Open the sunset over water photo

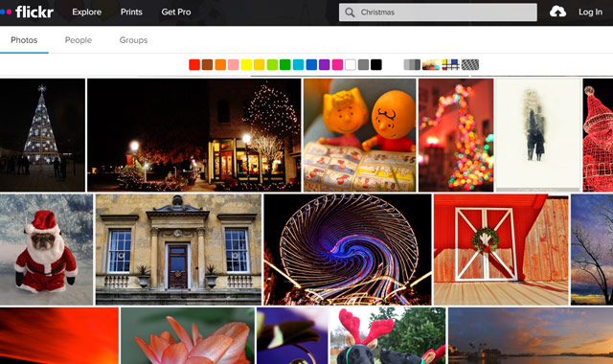(x=531, y=335)
